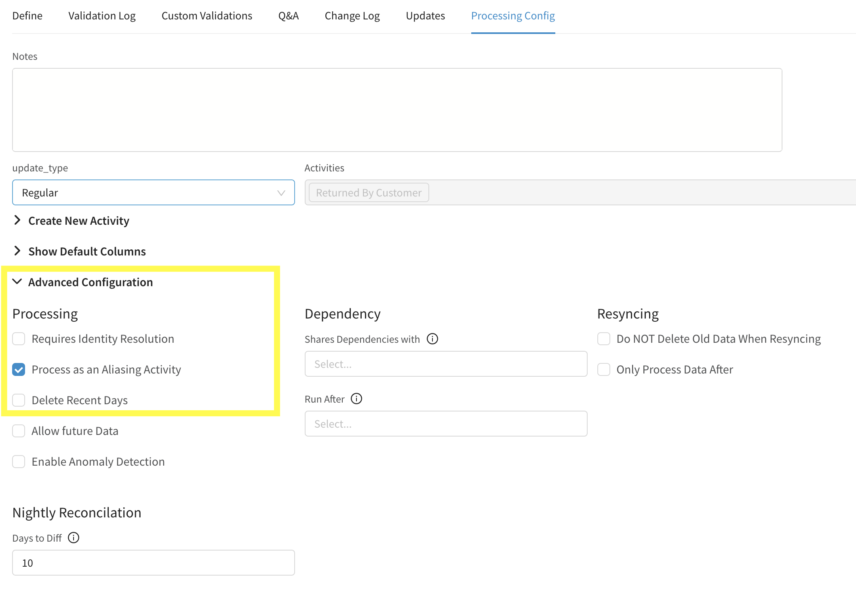
Task: Go to the Change Log tab
Action: pyautogui.click(x=352, y=16)
